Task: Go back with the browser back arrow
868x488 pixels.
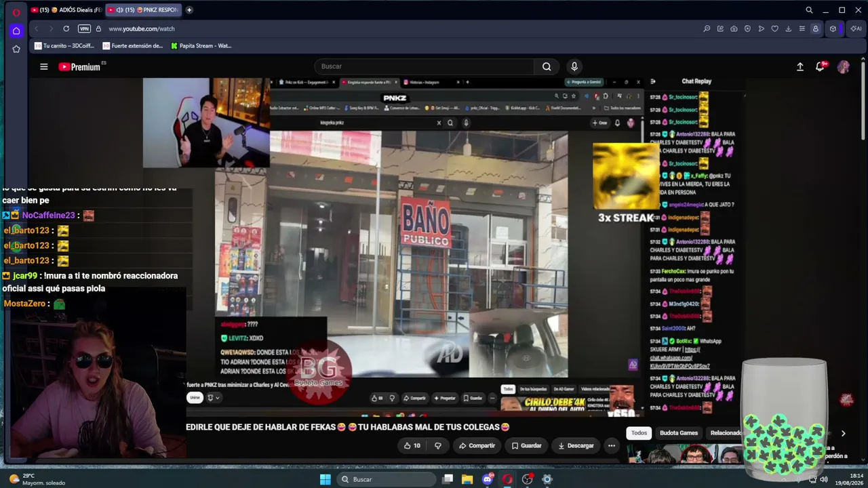Action: click(36, 28)
